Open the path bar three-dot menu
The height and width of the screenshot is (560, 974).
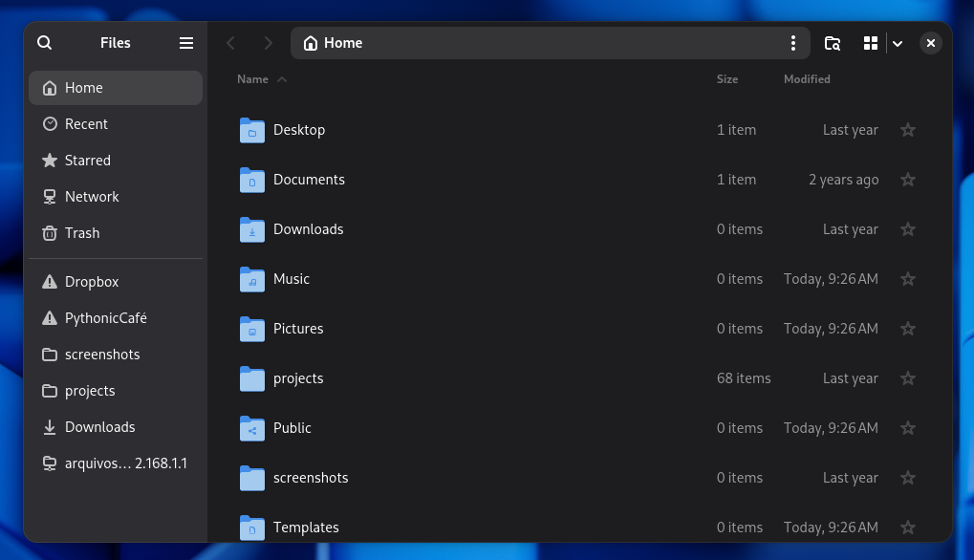[792, 43]
